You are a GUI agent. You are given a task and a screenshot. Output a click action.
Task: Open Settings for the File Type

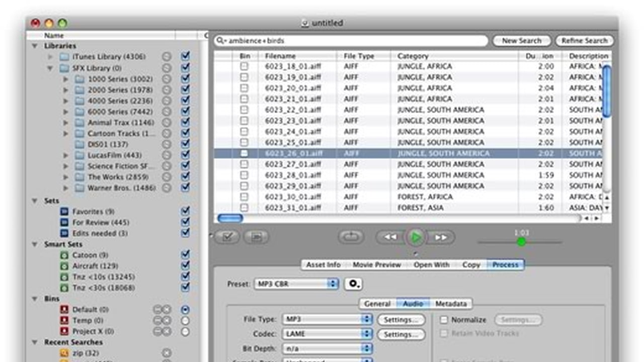[x=401, y=320]
